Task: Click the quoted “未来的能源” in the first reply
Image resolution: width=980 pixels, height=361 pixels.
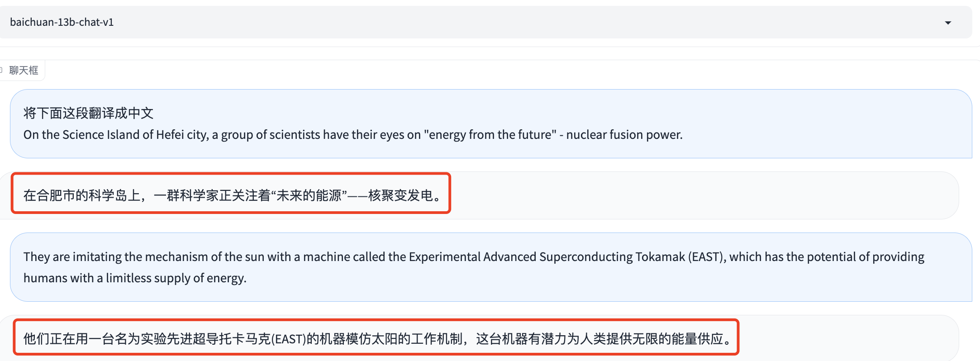Action: point(309,195)
